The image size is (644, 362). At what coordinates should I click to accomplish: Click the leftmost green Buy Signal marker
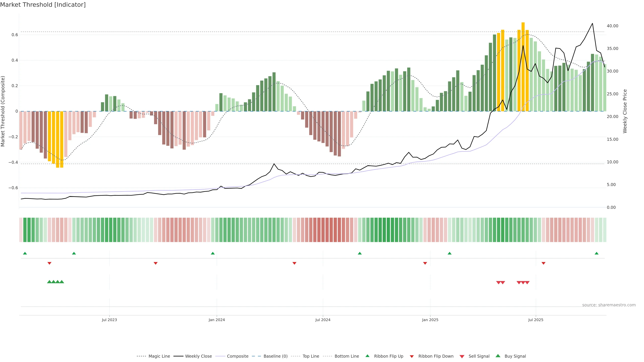(x=49, y=282)
